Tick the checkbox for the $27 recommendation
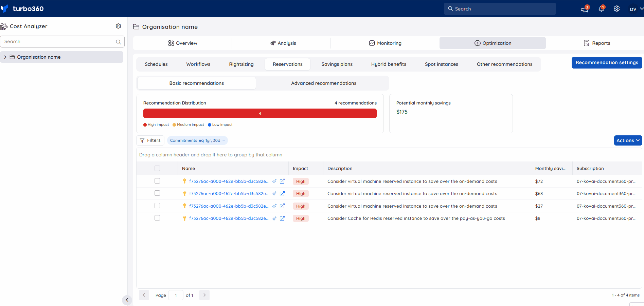This screenshot has height=306, width=644. pyautogui.click(x=157, y=206)
